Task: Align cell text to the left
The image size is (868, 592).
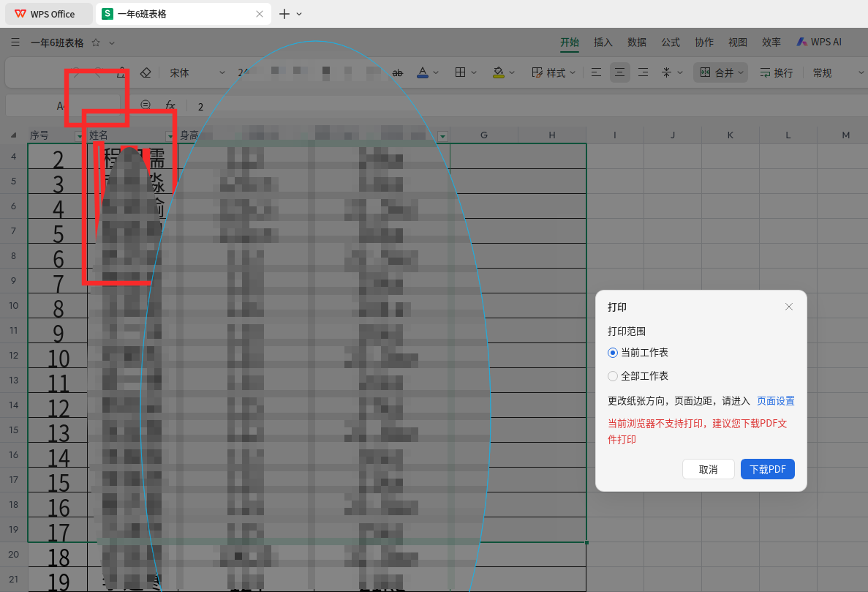Action: [x=596, y=72]
